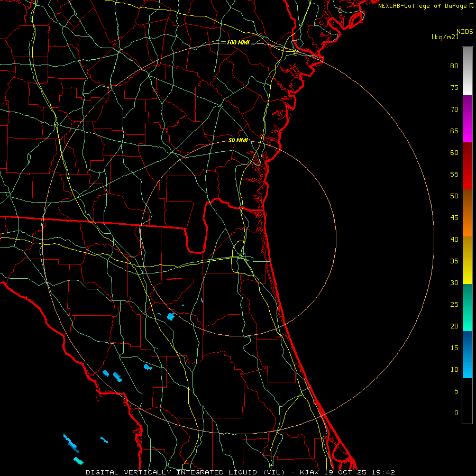Click the 40 value on the scale

tap(454, 240)
